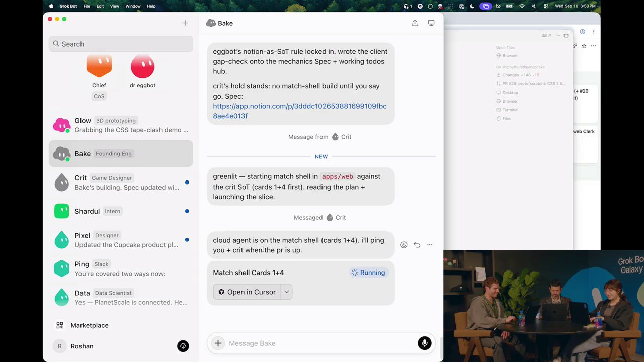Click the Apple logo in the menu bar
The height and width of the screenshot is (362, 644).
tap(51, 6)
